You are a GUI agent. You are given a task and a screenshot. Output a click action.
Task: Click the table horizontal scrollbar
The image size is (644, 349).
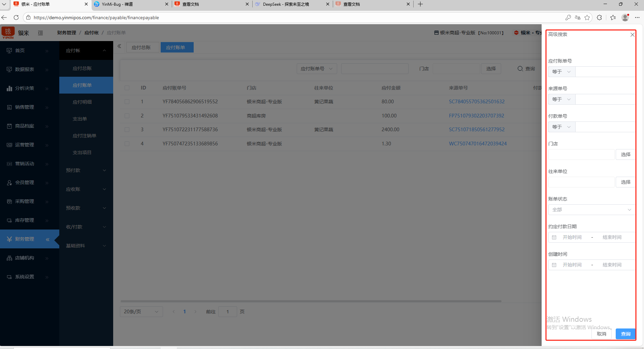click(x=311, y=301)
